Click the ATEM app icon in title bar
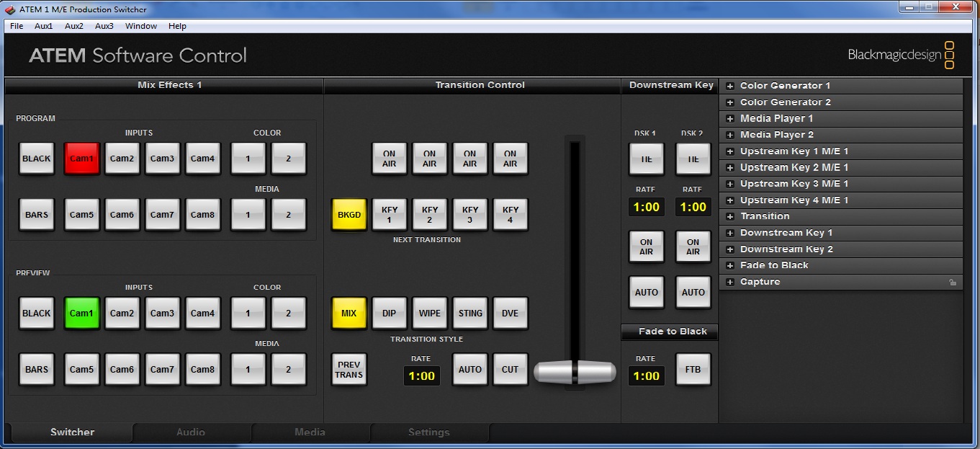 pyautogui.click(x=10, y=9)
